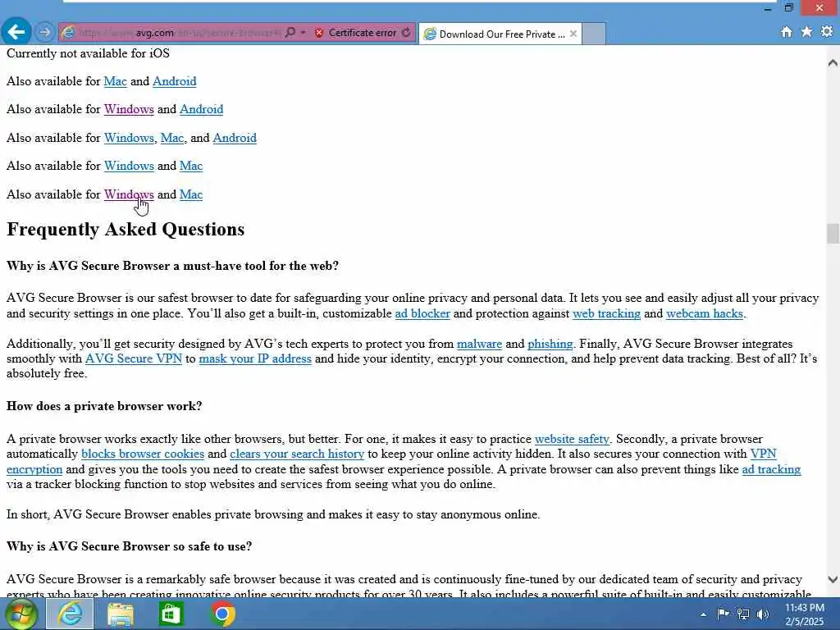
Task: Open Android link in 'Mac and Android' line
Action: coord(175,81)
